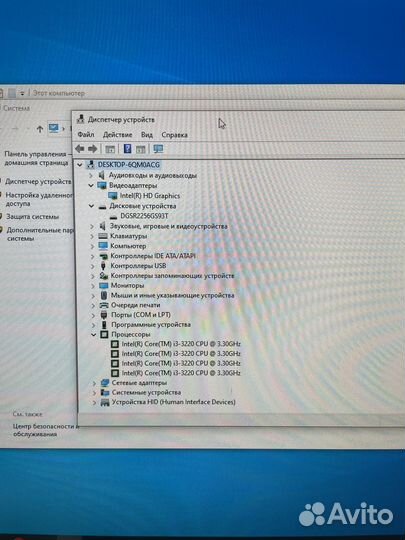Expand the Контроллеры USB category
Viewport: 405px width, 540px height.
click(92, 266)
